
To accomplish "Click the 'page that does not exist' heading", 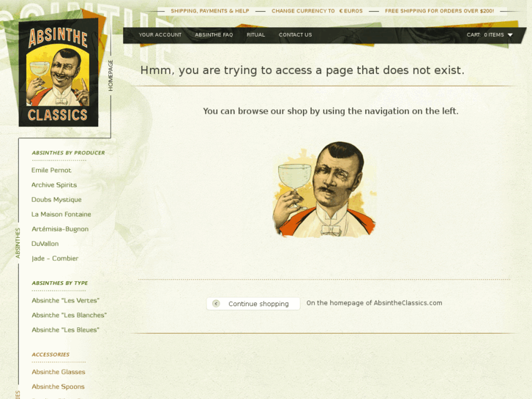I will tap(302, 70).
